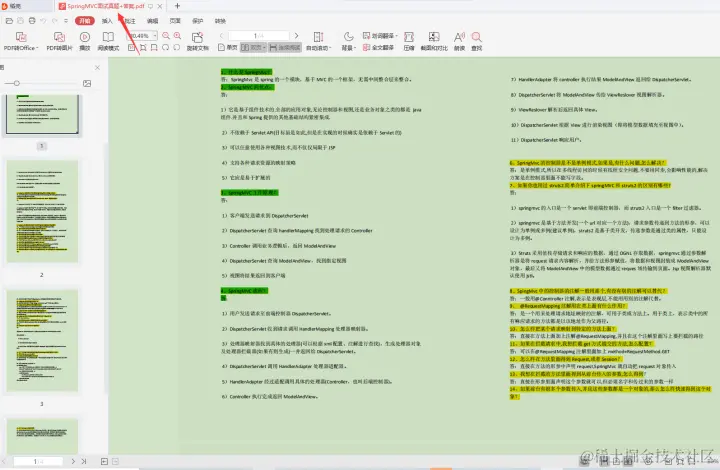Start slideshow playback with the play button

coord(85,41)
